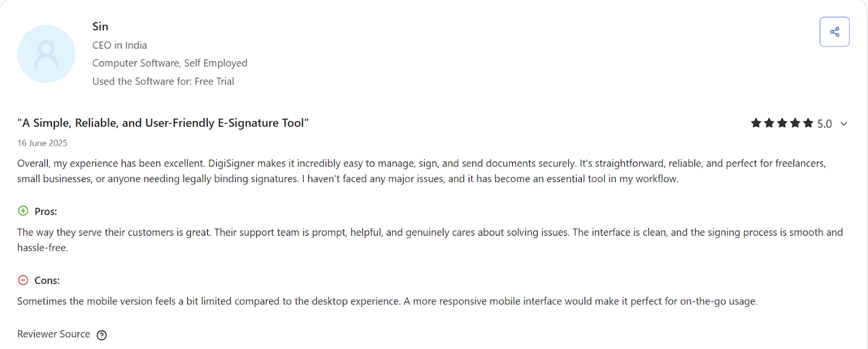
Task: Click the reviewer profile avatar icon
Action: [x=46, y=54]
